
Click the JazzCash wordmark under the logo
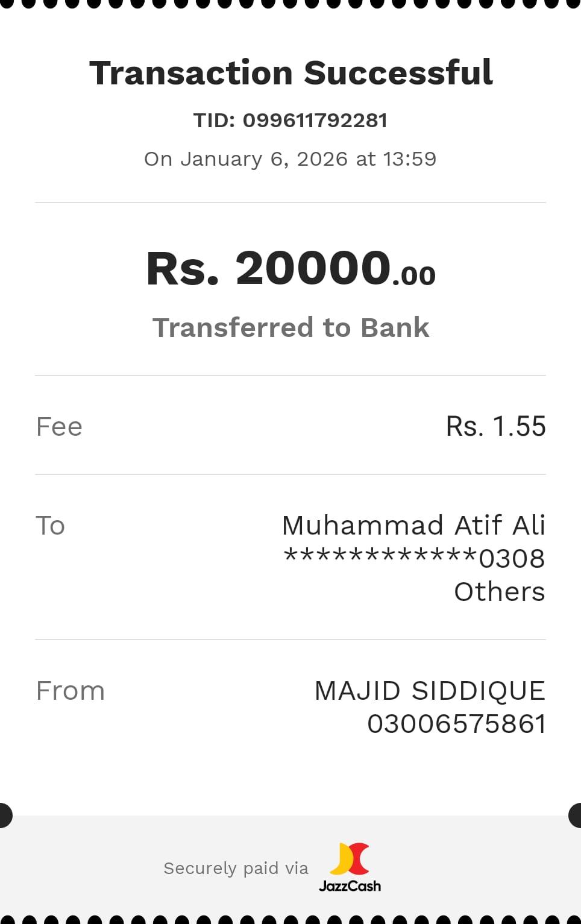click(x=350, y=886)
